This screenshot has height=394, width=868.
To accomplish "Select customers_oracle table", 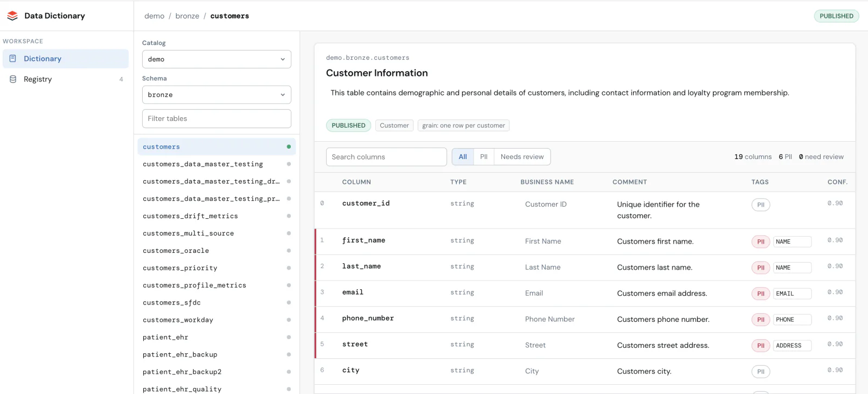I will click(x=216, y=251).
